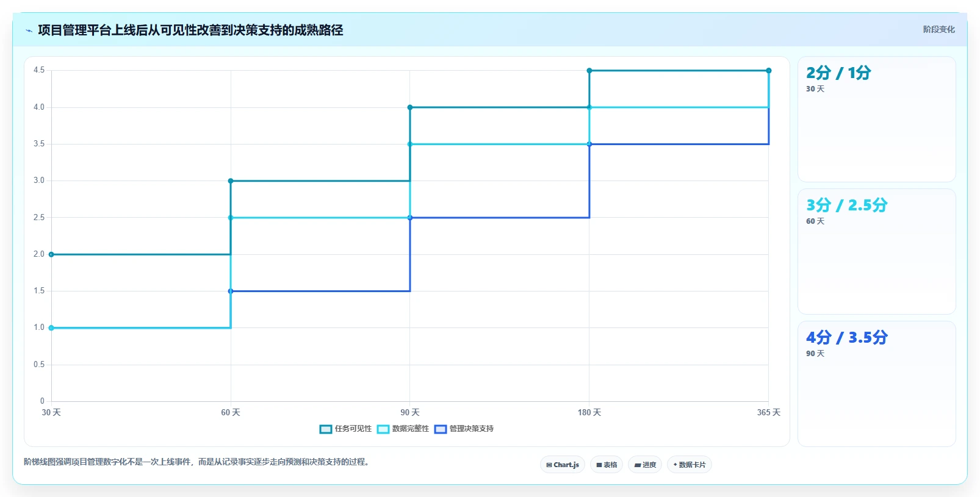The width and height of the screenshot is (980, 497).
Task: Click the 阶段变化 label in header
Action: tap(939, 29)
